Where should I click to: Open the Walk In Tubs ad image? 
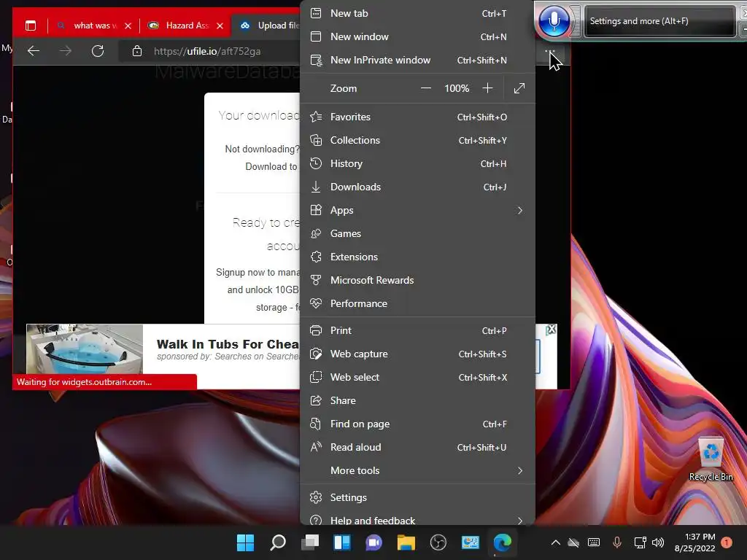(85, 349)
